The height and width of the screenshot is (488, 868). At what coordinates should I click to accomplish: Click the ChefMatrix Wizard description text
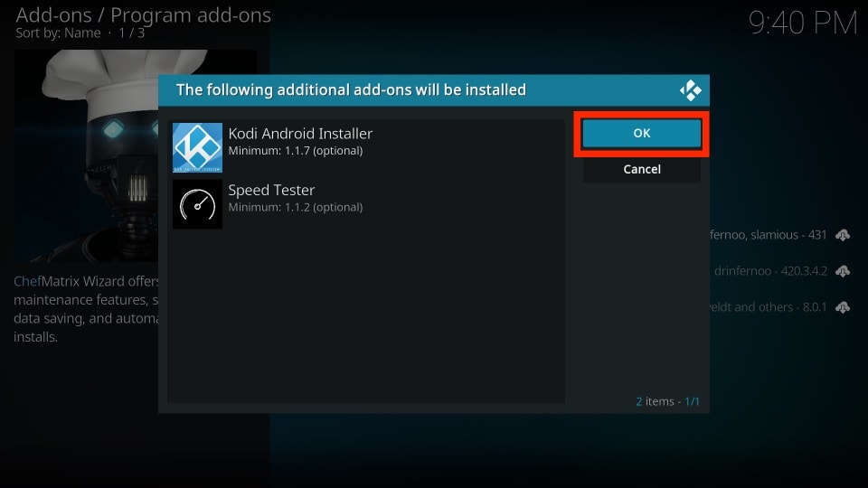point(86,309)
